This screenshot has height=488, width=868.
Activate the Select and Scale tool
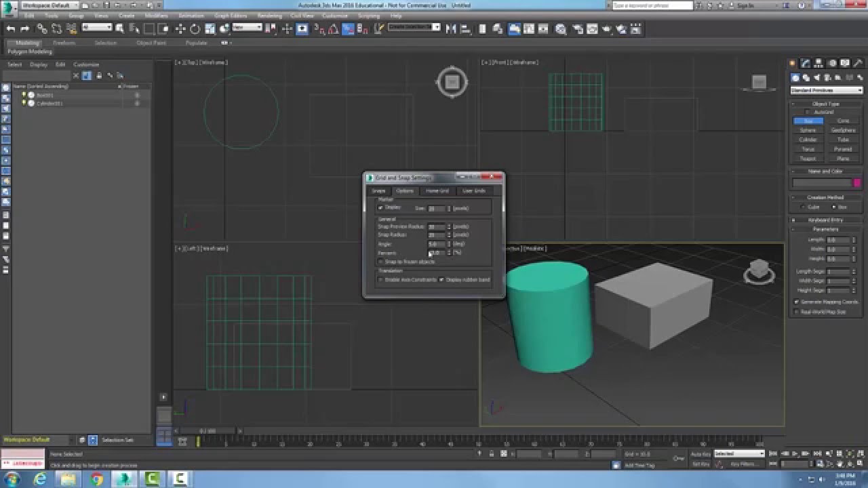tap(210, 28)
